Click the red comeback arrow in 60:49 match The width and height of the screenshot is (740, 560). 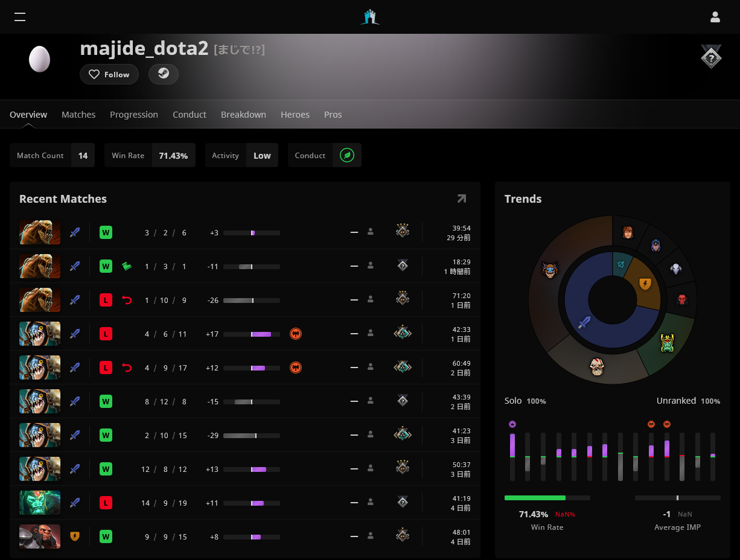pyautogui.click(x=127, y=367)
